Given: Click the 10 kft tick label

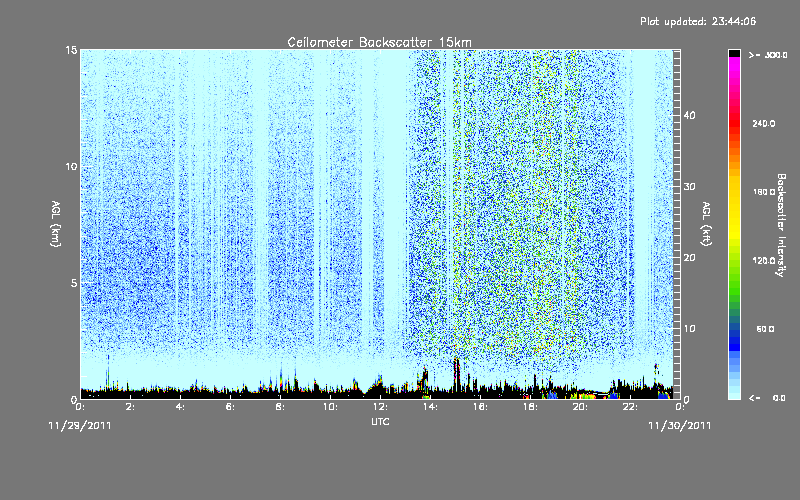Looking at the screenshot, I should [689, 329].
